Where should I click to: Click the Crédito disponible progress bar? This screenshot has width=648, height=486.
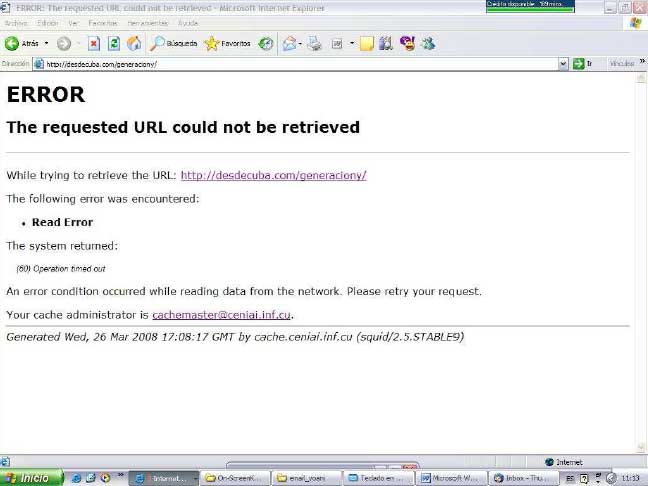(x=530, y=6)
